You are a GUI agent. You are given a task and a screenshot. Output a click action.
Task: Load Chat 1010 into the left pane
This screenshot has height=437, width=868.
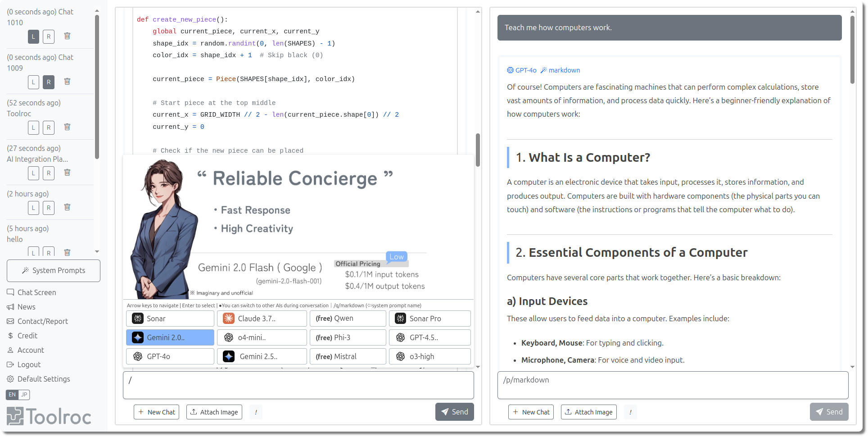[33, 36]
